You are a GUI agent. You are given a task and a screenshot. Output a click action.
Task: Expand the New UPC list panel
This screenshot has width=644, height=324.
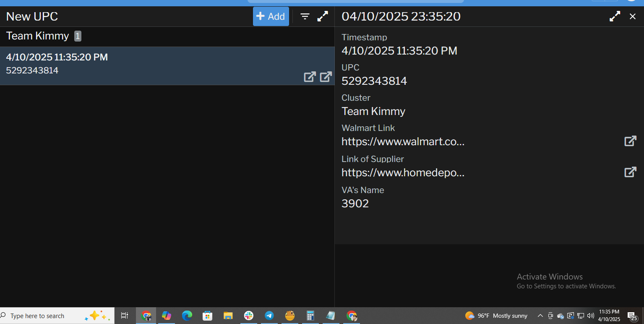(323, 16)
